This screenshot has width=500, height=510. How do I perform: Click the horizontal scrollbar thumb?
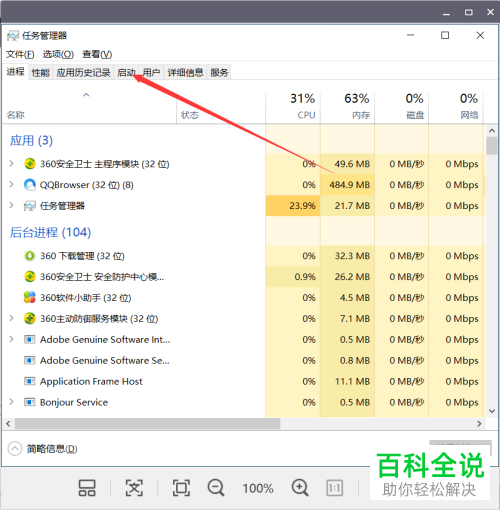click(x=148, y=424)
